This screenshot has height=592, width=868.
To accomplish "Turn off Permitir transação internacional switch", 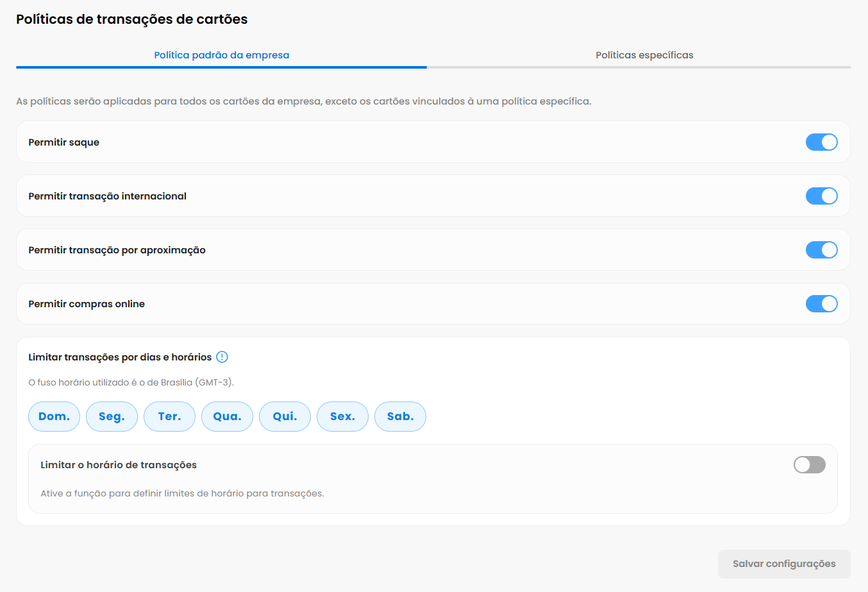I will pyautogui.click(x=821, y=196).
